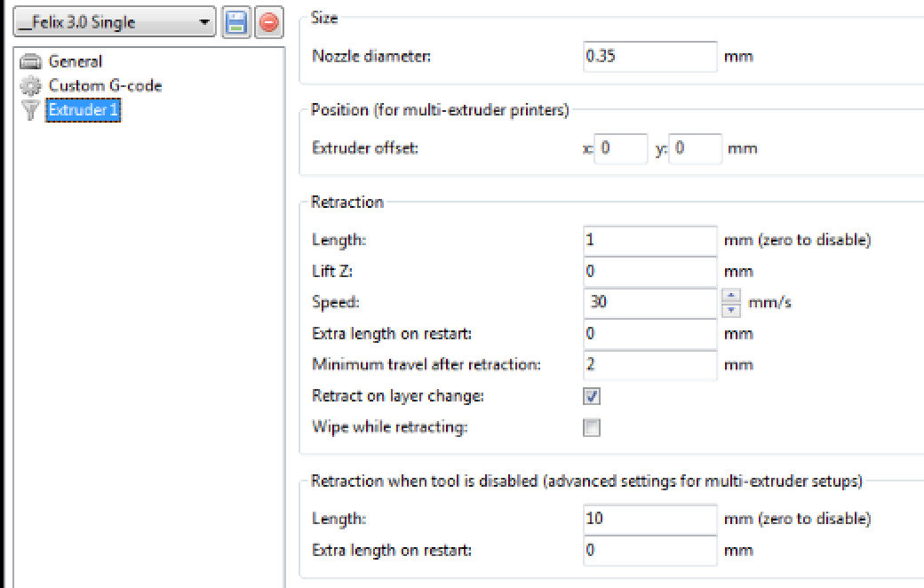Viewport: 924px width, 588px height.
Task: Edit Minimum travel after retraction value
Action: coord(649,364)
